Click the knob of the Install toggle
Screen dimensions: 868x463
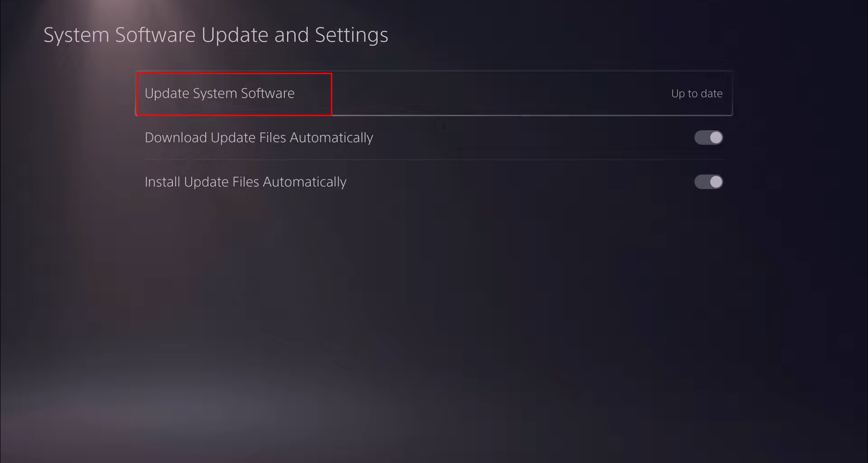716,182
